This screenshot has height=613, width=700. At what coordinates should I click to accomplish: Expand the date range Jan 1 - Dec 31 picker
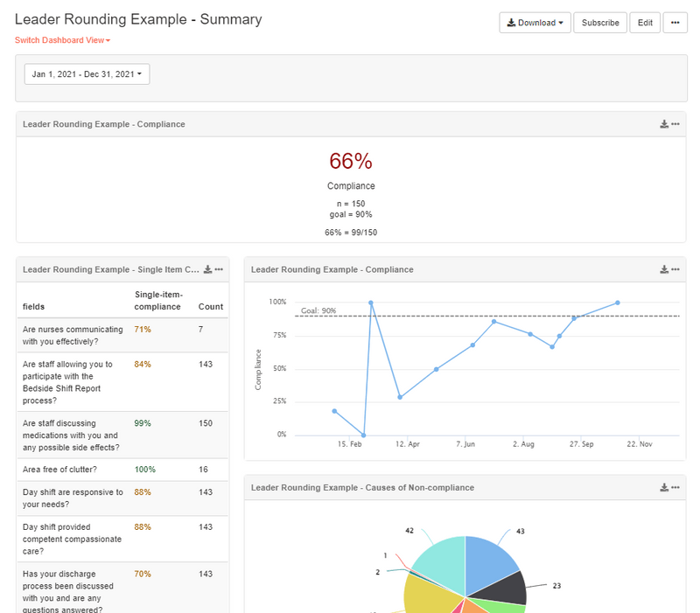click(87, 74)
